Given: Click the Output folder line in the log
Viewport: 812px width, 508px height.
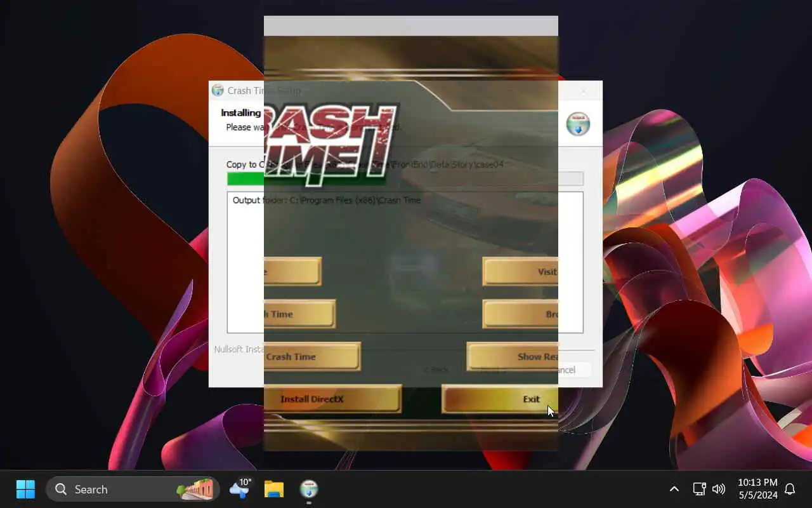Looking at the screenshot, I should pos(327,200).
